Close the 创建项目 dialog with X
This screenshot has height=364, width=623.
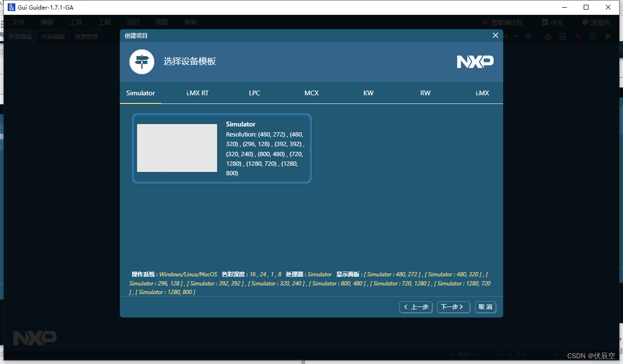tap(496, 35)
